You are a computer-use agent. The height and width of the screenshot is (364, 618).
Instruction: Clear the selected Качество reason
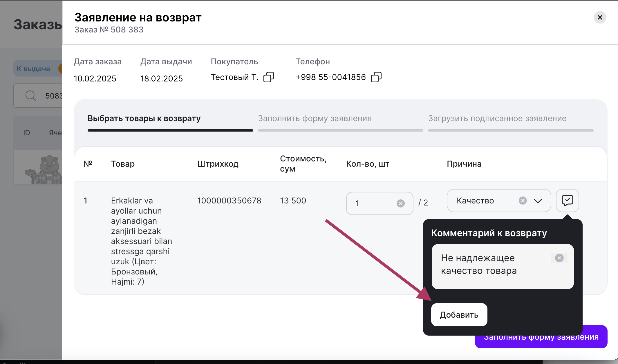click(x=523, y=201)
